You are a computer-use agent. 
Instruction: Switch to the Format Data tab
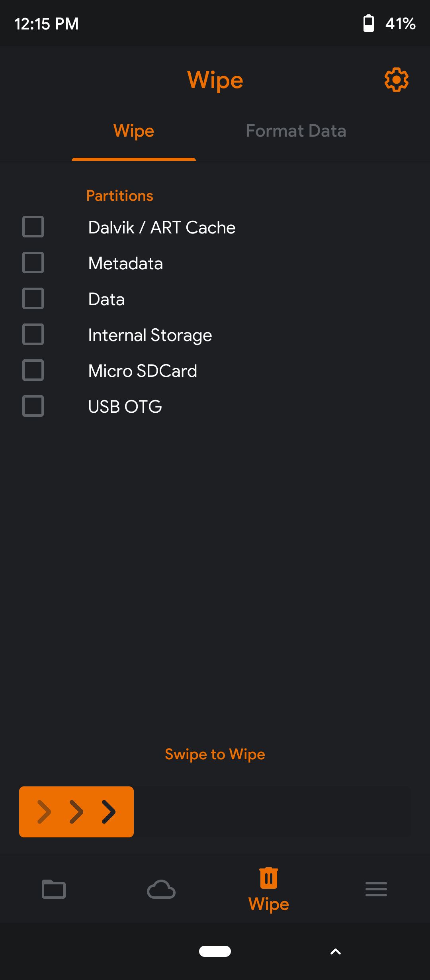pos(296,131)
